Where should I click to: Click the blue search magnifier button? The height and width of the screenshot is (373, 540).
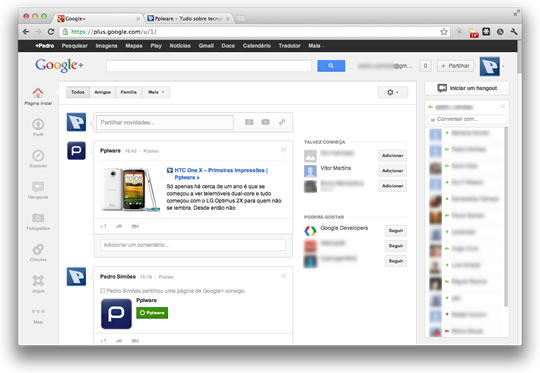[331, 66]
